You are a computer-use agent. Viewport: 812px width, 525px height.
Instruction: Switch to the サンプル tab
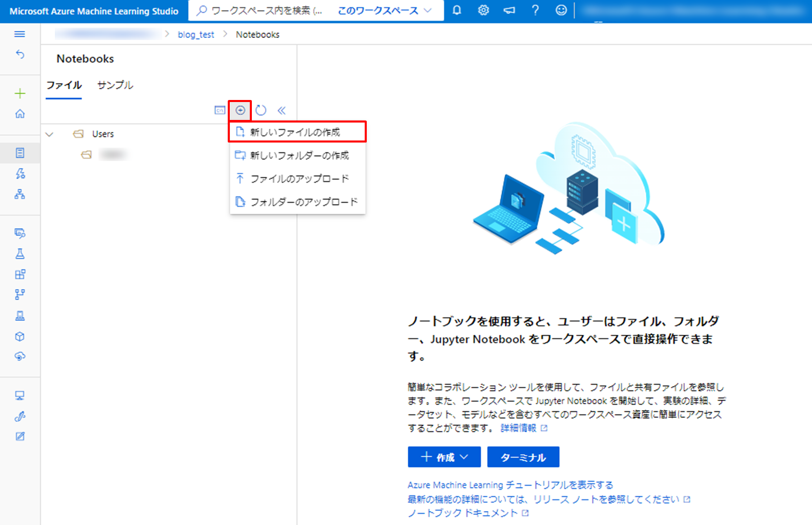tap(115, 85)
